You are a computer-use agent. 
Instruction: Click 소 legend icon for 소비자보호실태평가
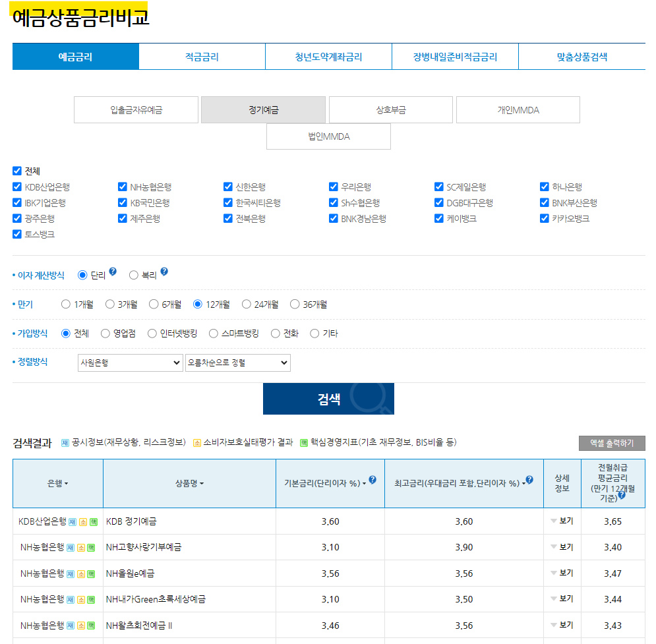196,443
